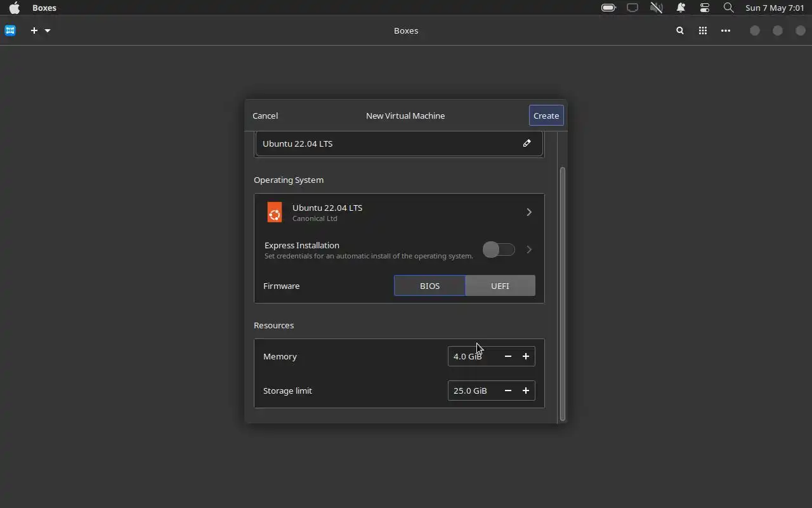Increase Memory with plus button
812x508 pixels.
(526, 356)
